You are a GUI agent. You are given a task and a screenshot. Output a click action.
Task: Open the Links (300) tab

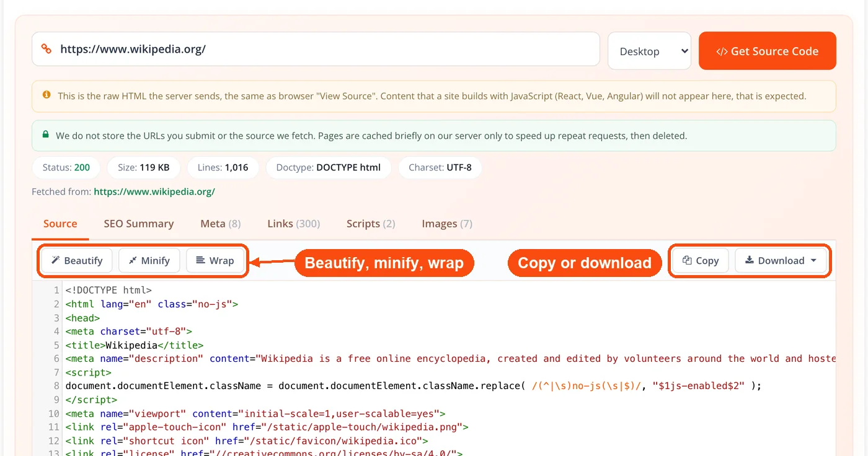293,224
